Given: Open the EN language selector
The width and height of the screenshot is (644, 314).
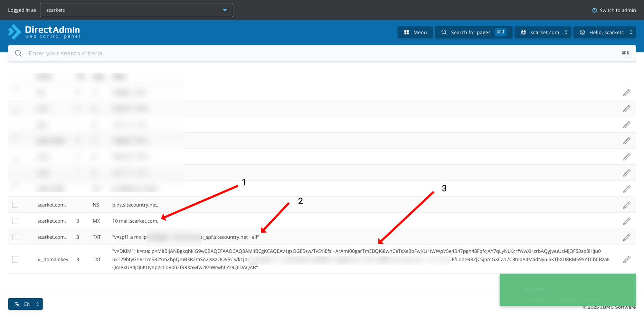Looking at the screenshot, I should [25, 304].
